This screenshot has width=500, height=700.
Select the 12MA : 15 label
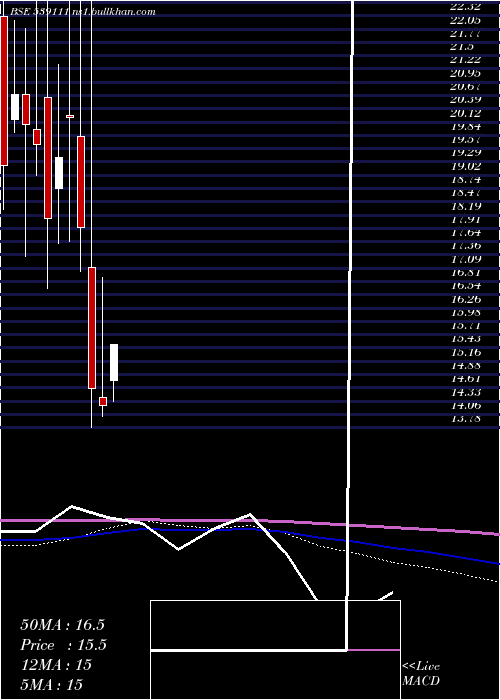point(56,665)
